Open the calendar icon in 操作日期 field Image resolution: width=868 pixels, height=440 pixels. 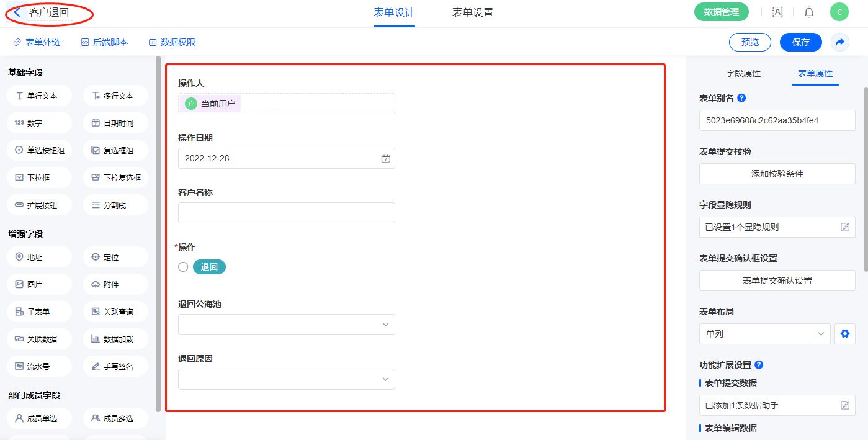click(385, 158)
